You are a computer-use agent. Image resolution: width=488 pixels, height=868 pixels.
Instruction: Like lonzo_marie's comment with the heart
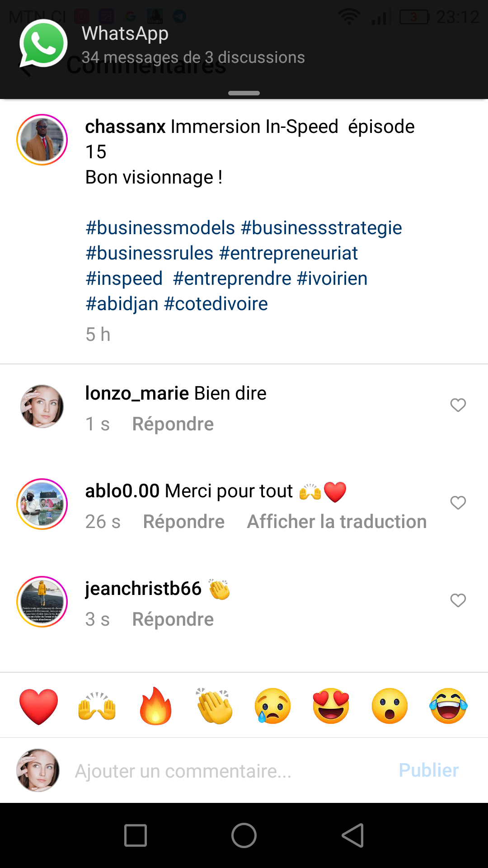point(458,405)
